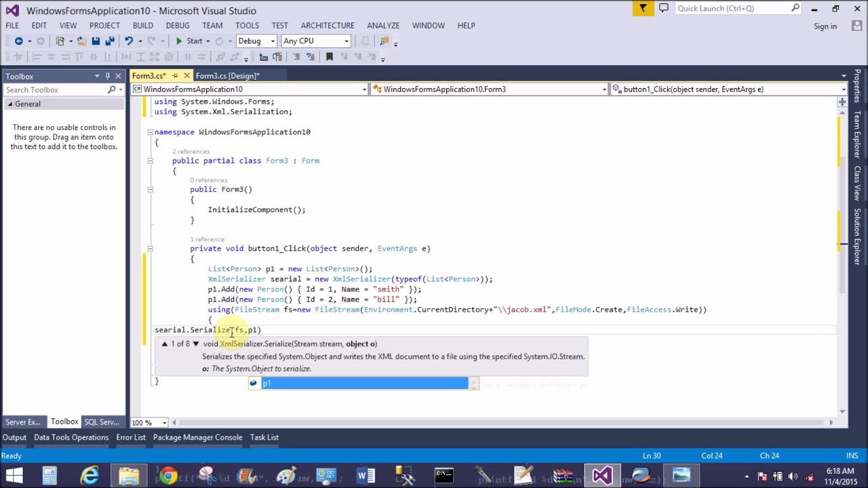The image size is (868, 488).
Task: Click the Navigate Backward arrow icon
Action: 19,41
